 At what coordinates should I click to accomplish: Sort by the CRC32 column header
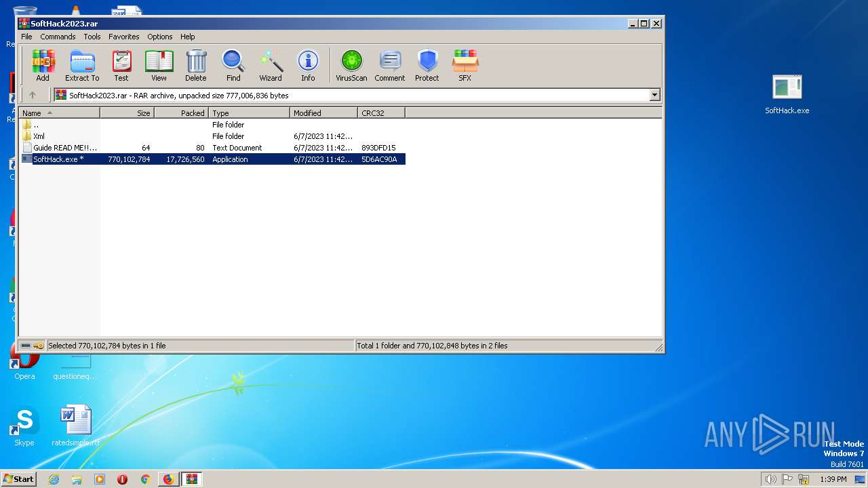click(381, 113)
